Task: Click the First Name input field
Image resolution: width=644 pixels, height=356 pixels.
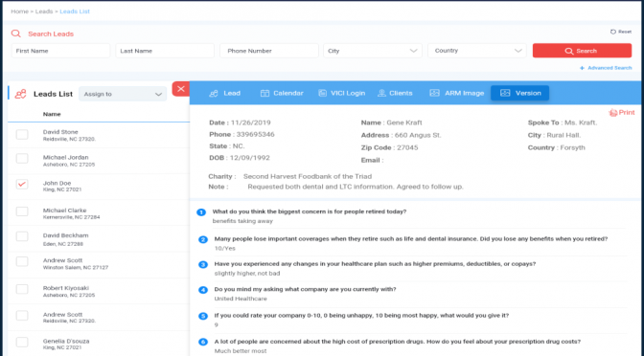Action: pos(60,51)
